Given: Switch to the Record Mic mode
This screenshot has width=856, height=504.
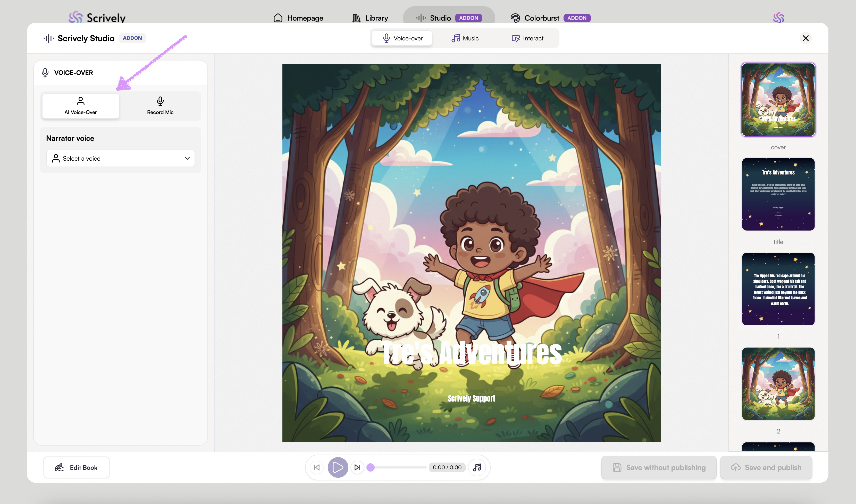Looking at the screenshot, I should point(160,106).
